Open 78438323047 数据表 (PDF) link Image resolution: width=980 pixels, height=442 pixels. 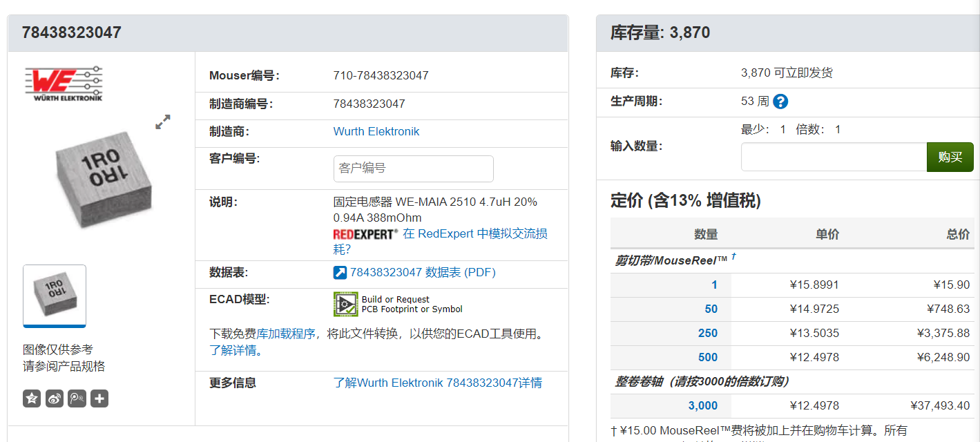coord(423,273)
